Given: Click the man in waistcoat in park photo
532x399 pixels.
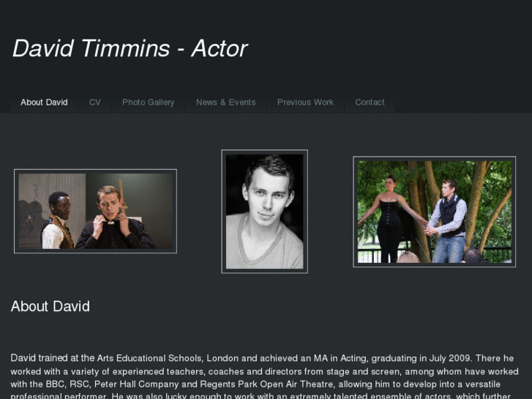Looking at the screenshot, I should point(448,220).
